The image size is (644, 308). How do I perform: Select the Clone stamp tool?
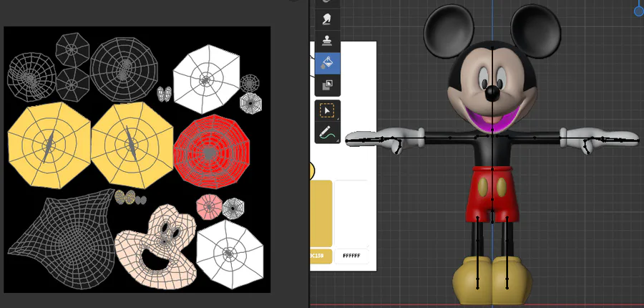327,41
